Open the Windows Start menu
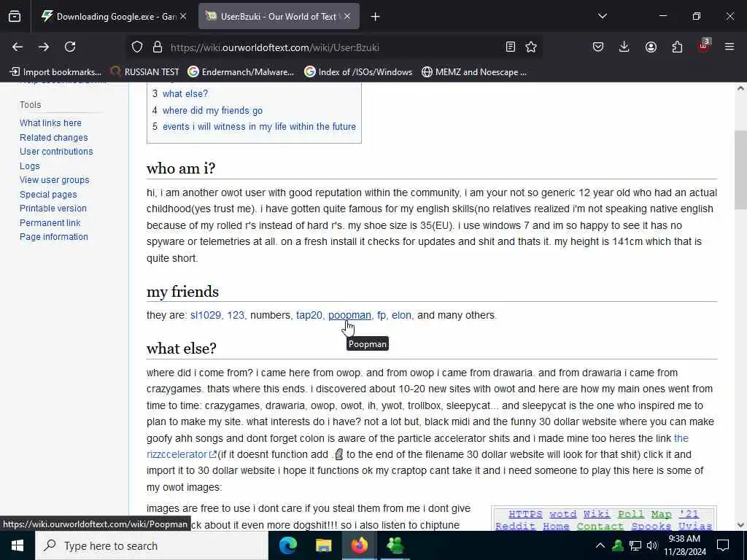 point(18,545)
